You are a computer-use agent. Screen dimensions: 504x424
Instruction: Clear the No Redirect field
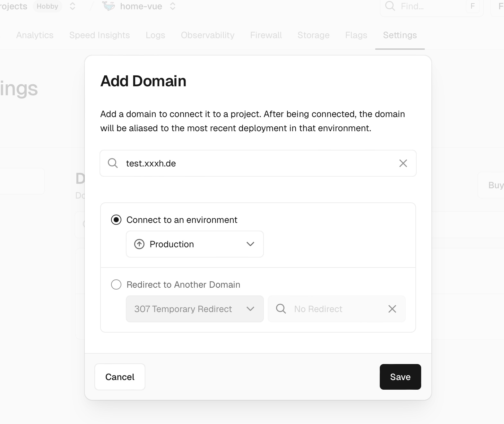[x=392, y=309]
